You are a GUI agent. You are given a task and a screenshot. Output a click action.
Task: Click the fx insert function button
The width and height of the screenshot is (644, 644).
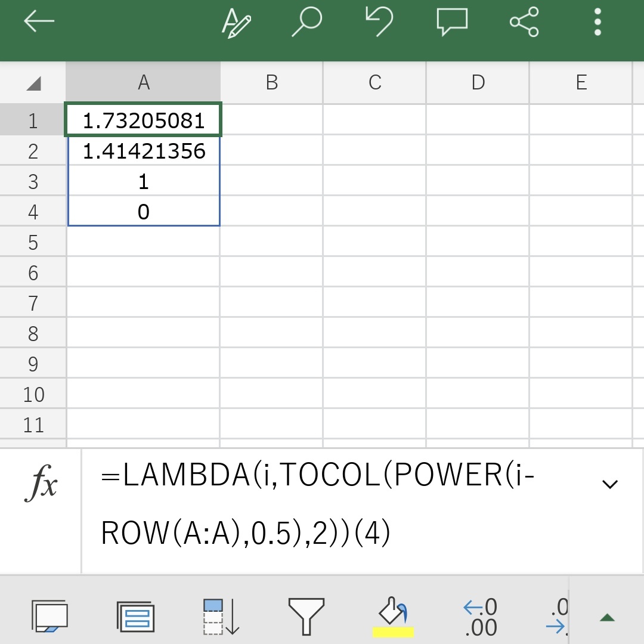click(x=41, y=484)
